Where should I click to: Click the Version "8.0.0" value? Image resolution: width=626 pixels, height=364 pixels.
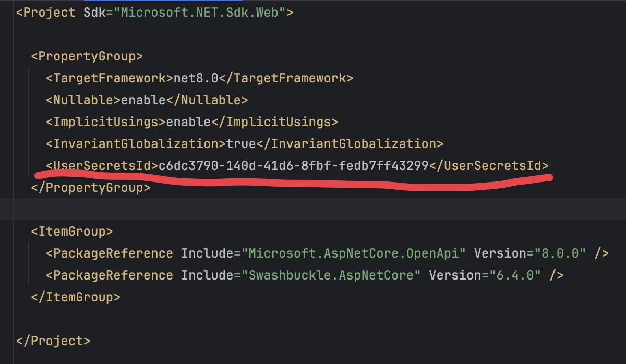pyautogui.click(x=560, y=253)
